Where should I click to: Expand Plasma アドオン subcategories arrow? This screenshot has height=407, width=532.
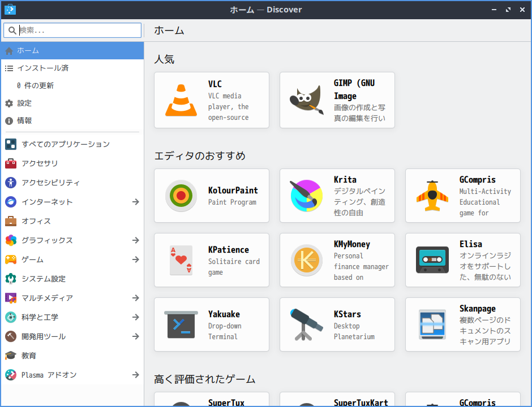click(136, 375)
